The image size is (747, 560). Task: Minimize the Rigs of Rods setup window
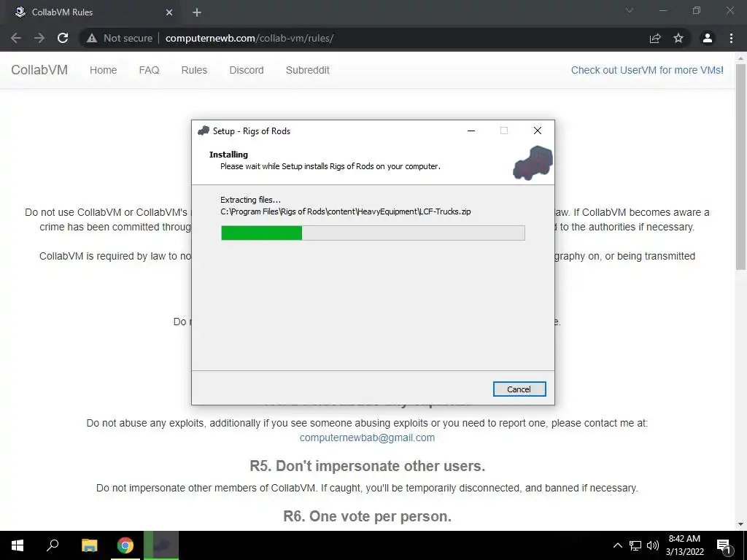(x=471, y=131)
